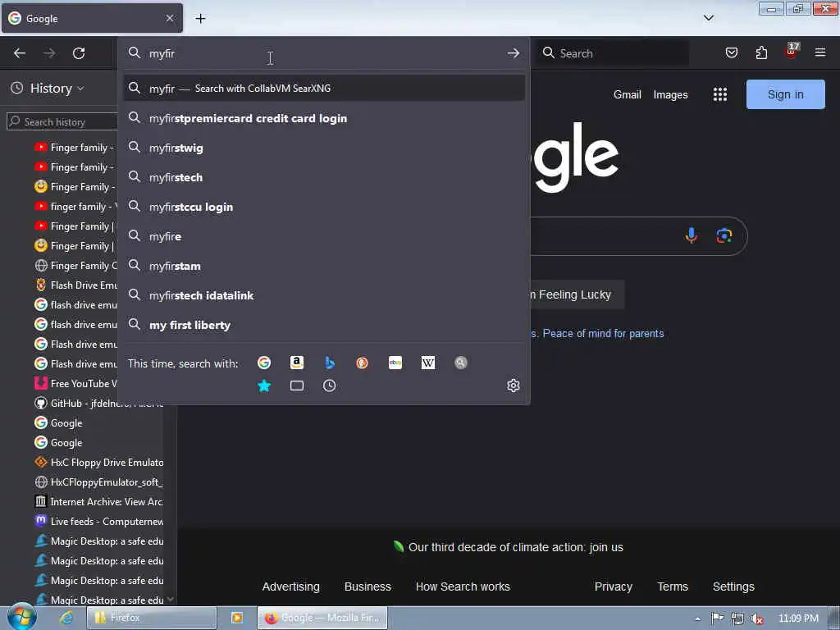Viewport: 840px width, 630px height.
Task: Close the Google tab
Action: click(170, 18)
